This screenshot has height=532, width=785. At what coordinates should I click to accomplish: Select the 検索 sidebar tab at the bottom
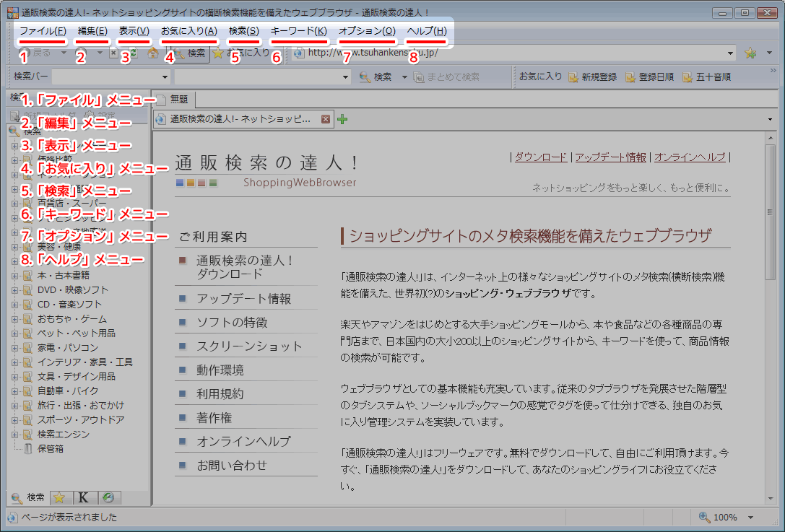pos(29,497)
